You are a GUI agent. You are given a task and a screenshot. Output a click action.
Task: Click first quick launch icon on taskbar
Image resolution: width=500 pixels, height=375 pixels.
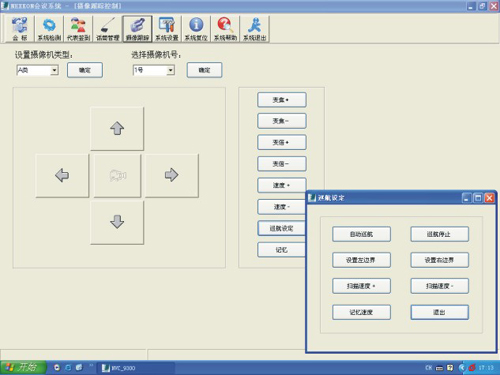(57, 368)
